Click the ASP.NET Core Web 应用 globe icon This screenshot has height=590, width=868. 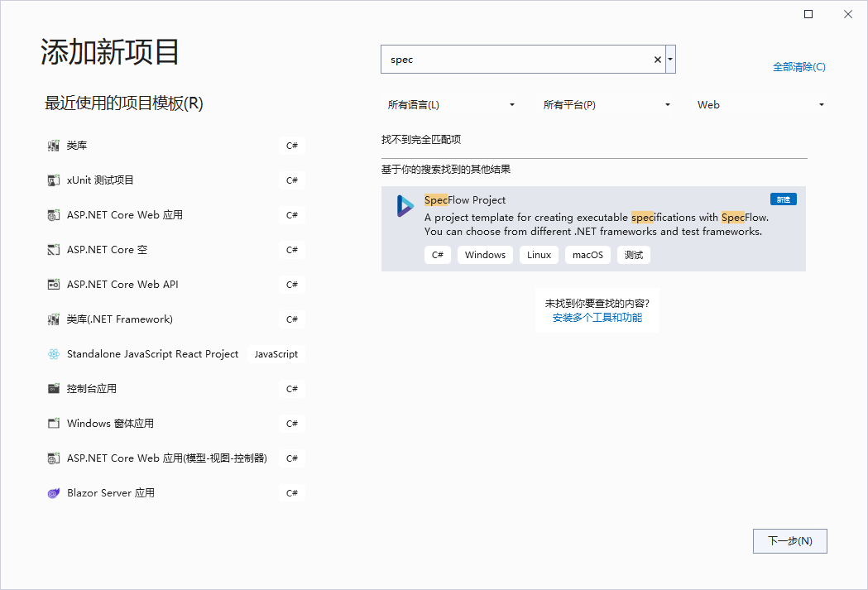[53, 215]
